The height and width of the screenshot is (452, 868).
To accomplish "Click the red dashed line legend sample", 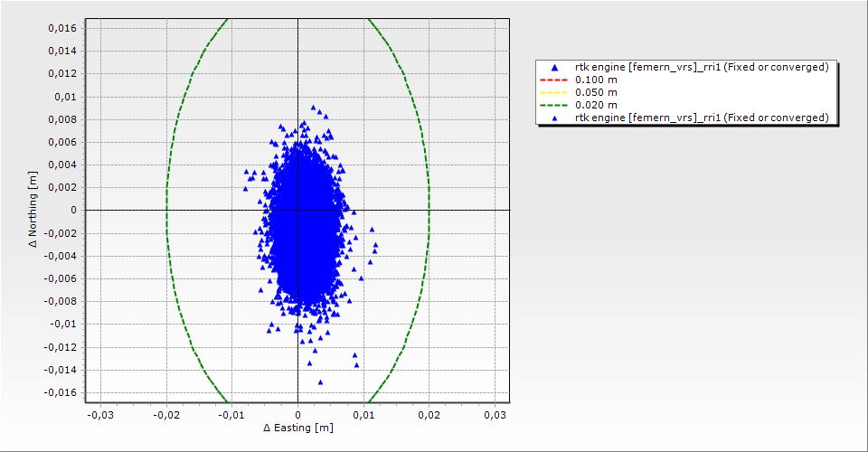I will coord(554,80).
